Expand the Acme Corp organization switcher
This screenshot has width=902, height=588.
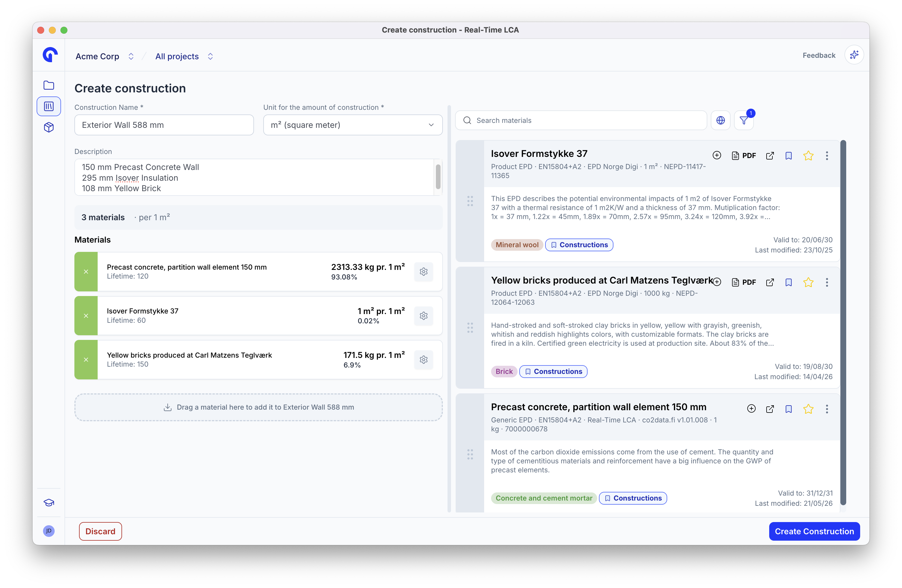[x=131, y=56]
